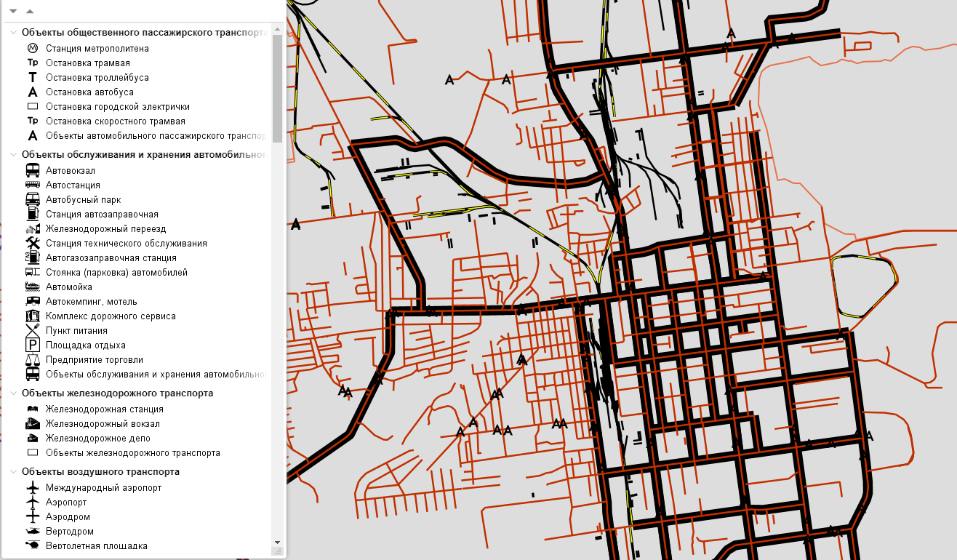Click the Вертолетная площадка icon
This screenshot has height=560, width=957.
tap(33, 545)
